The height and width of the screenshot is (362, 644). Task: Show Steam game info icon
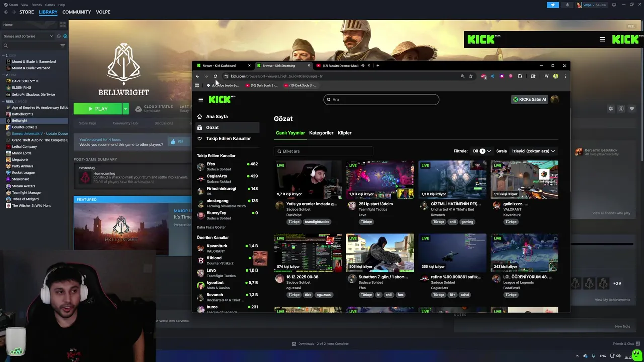621,109
